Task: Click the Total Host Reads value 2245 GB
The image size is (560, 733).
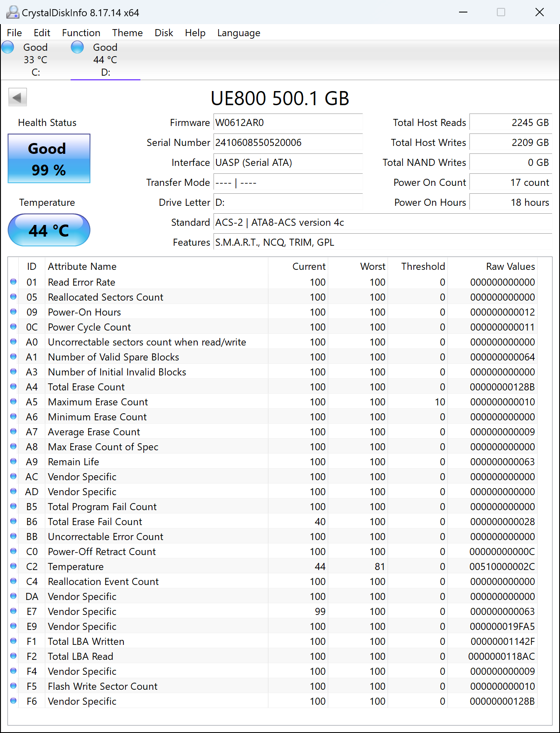Action: pyautogui.click(x=511, y=123)
